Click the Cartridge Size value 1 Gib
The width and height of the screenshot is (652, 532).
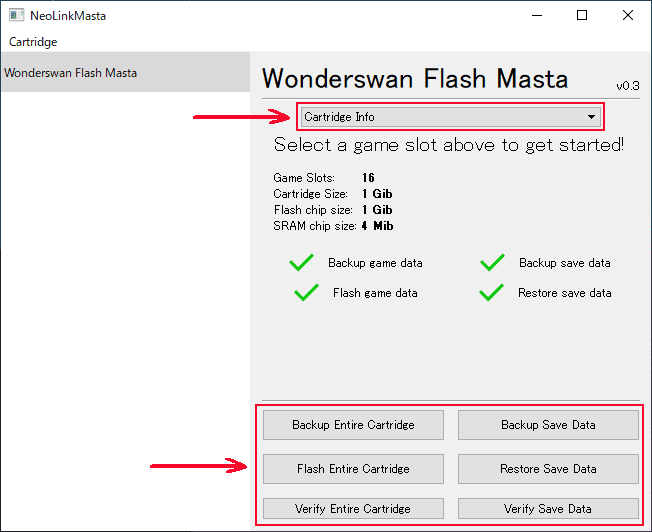click(x=377, y=194)
